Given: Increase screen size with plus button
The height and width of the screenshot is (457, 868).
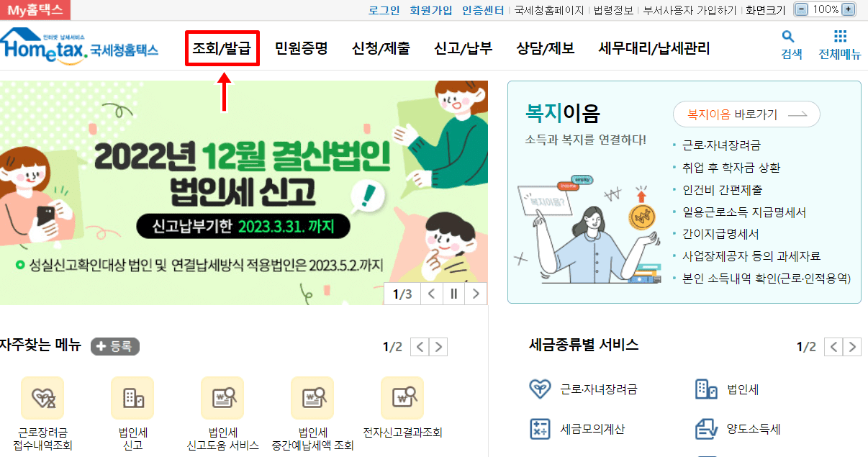Looking at the screenshot, I should point(849,9).
